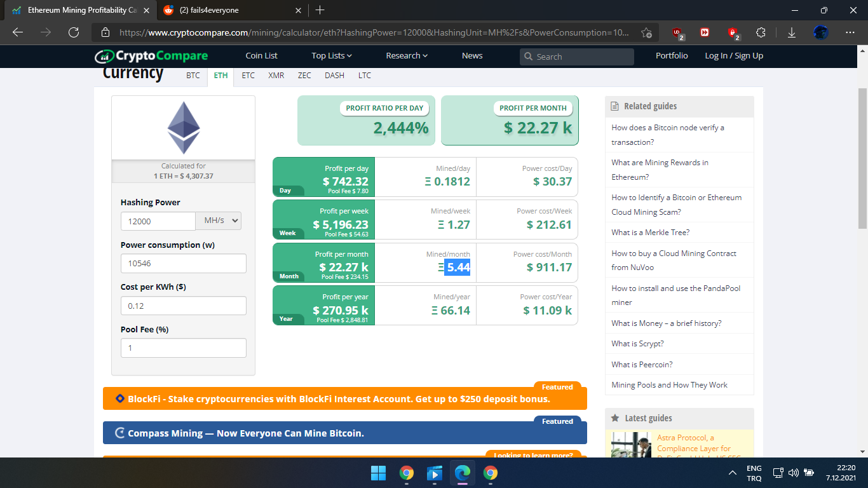Open network settings in system tray
Viewport: 868px width, 488px height.
[x=778, y=473]
